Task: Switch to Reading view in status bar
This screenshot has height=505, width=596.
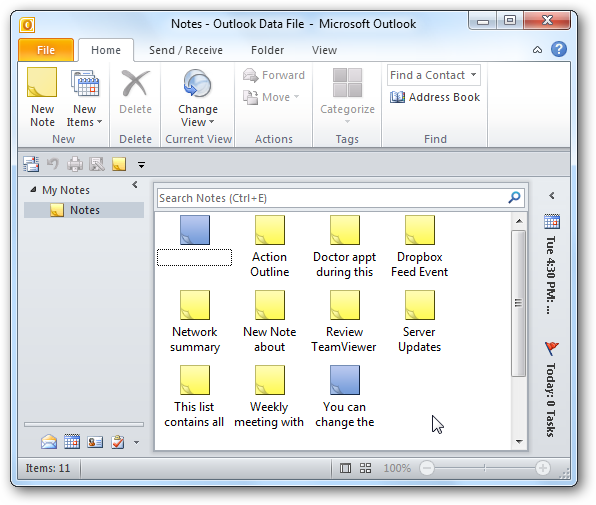Action: [365, 468]
